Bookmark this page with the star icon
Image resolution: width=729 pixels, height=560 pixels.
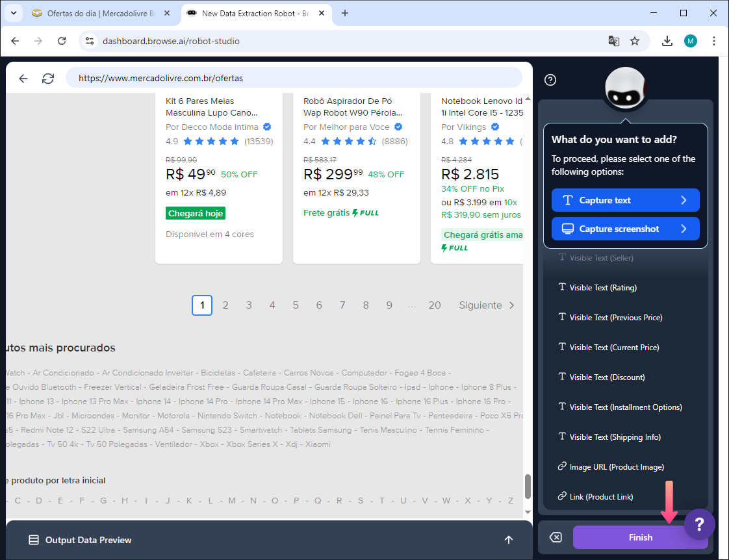pyautogui.click(x=635, y=41)
